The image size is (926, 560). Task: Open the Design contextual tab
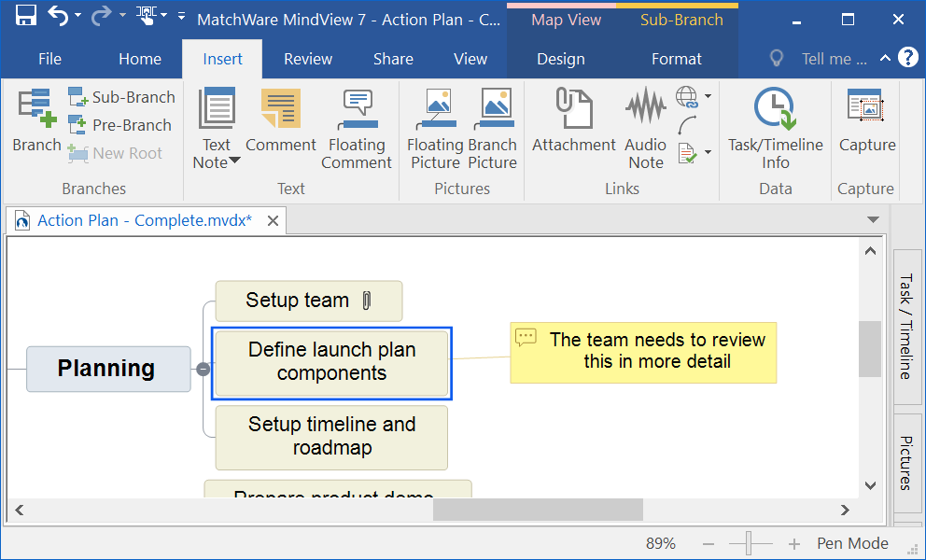(x=561, y=59)
